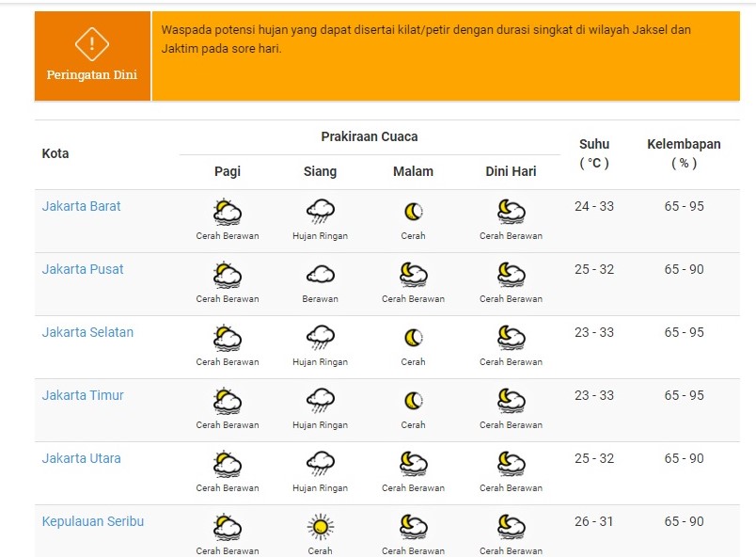Open the Jakarta Timur link

83,395
